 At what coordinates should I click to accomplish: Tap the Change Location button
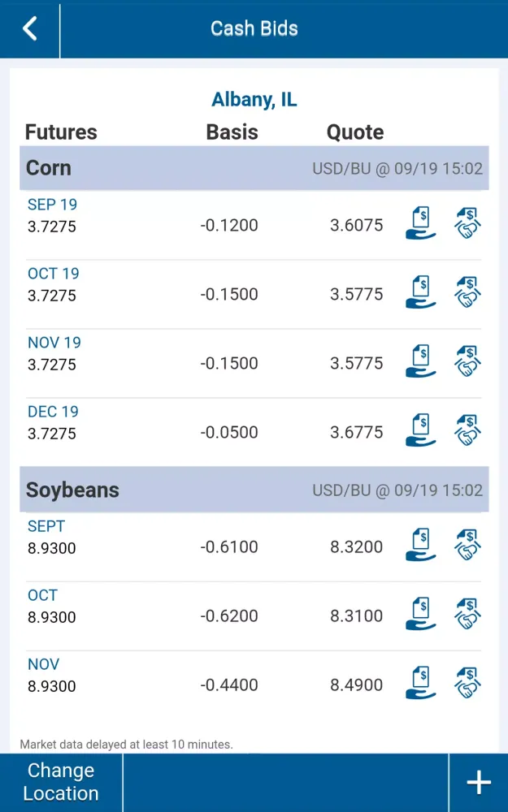(61, 783)
